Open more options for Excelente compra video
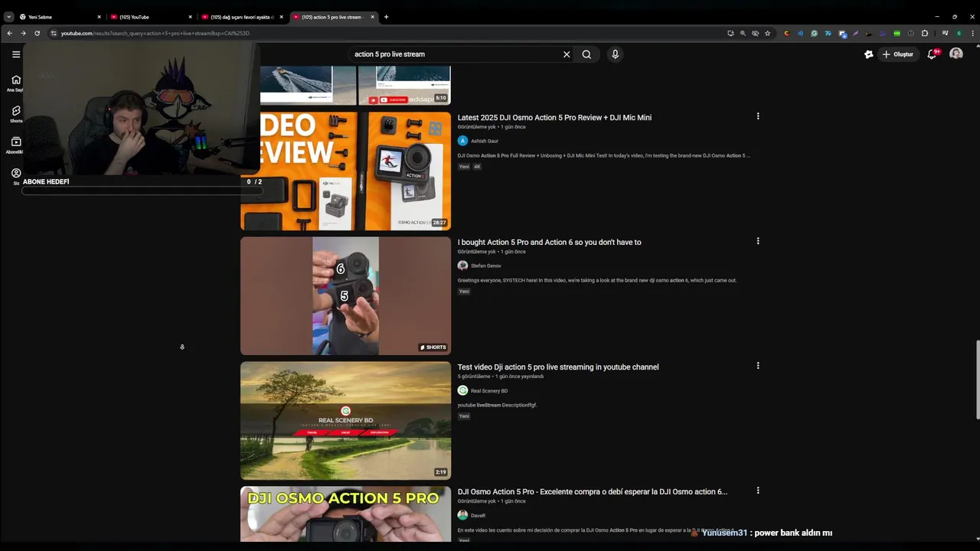Screen dimensions: 980x551 coord(758,491)
